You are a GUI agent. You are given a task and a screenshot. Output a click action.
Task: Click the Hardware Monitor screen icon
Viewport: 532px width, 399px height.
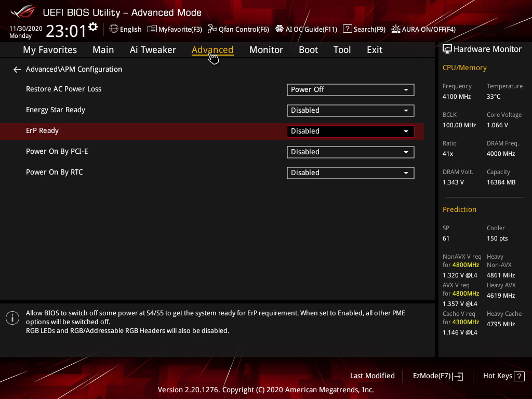(x=447, y=49)
